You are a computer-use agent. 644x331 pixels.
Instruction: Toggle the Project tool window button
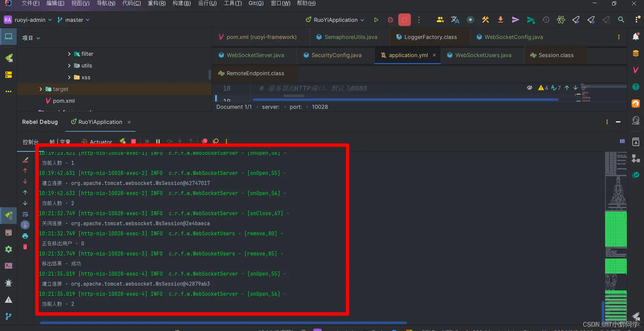click(9, 37)
